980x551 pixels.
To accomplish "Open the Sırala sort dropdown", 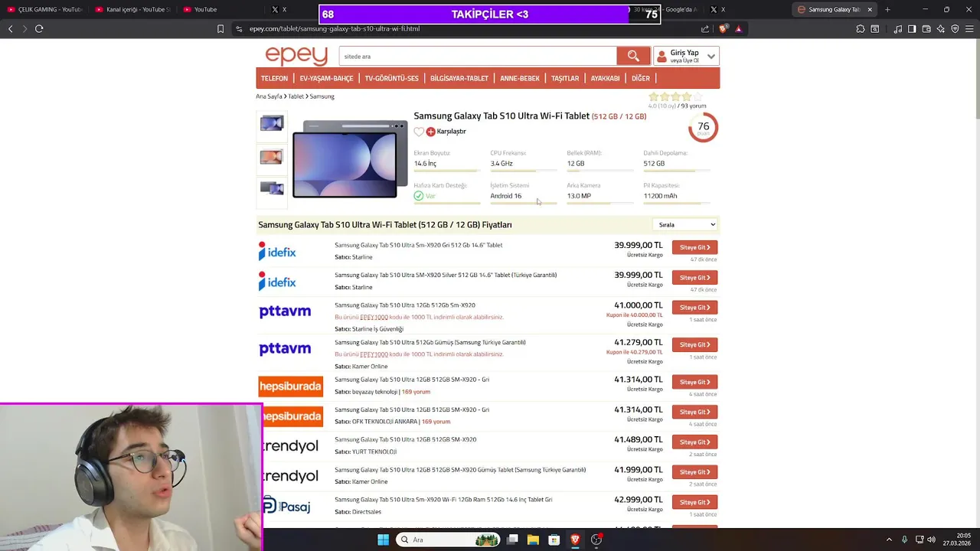I will tap(685, 224).
